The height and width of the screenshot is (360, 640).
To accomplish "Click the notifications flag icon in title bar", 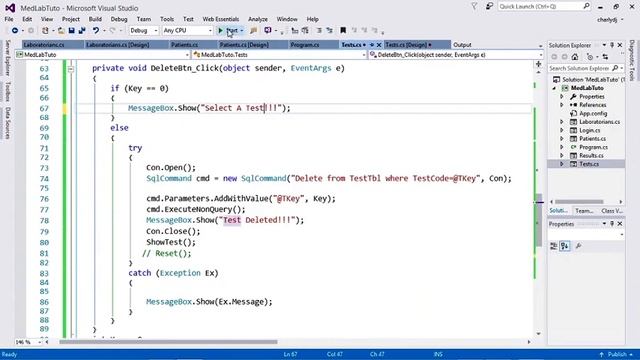I will tap(474, 7).
